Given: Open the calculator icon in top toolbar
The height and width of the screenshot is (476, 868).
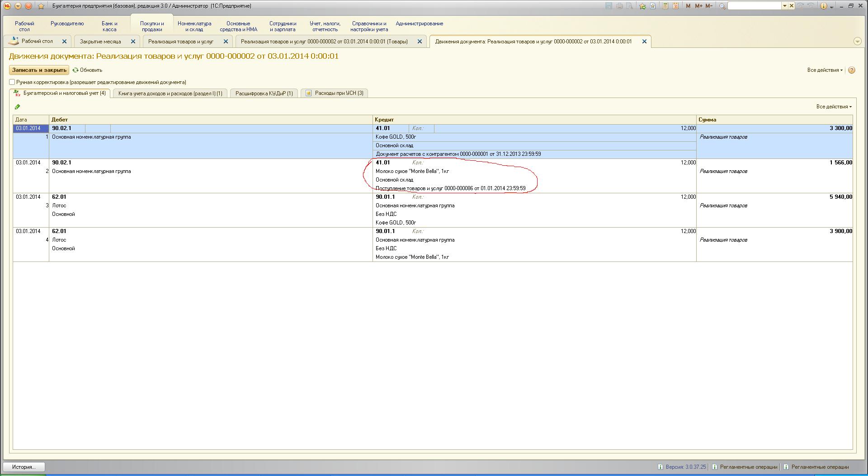Looking at the screenshot, I should [x=665, y=6].
